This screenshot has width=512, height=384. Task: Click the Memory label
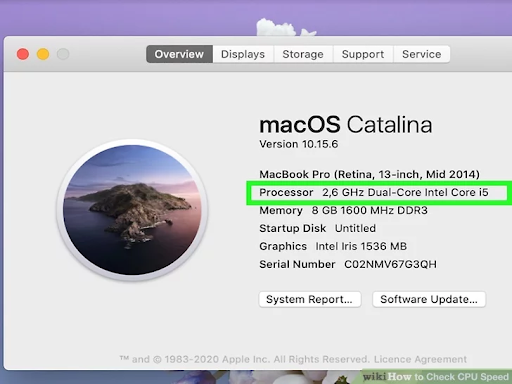coord(281,211)
